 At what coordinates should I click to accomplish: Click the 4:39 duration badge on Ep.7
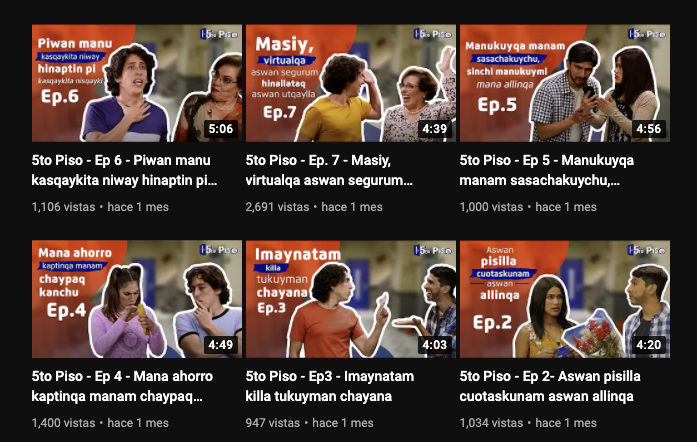434,129
